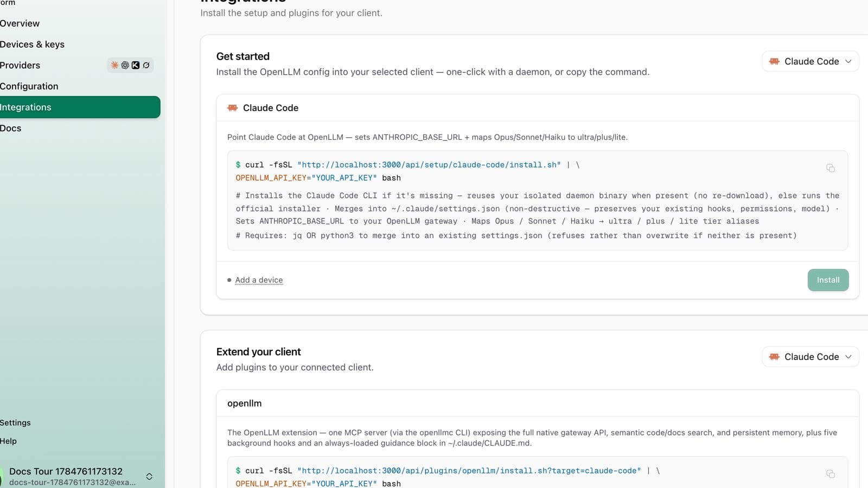Click 'Point Claude Code at OpenLLM' description
868x488 pixels.
click(427, 137)
